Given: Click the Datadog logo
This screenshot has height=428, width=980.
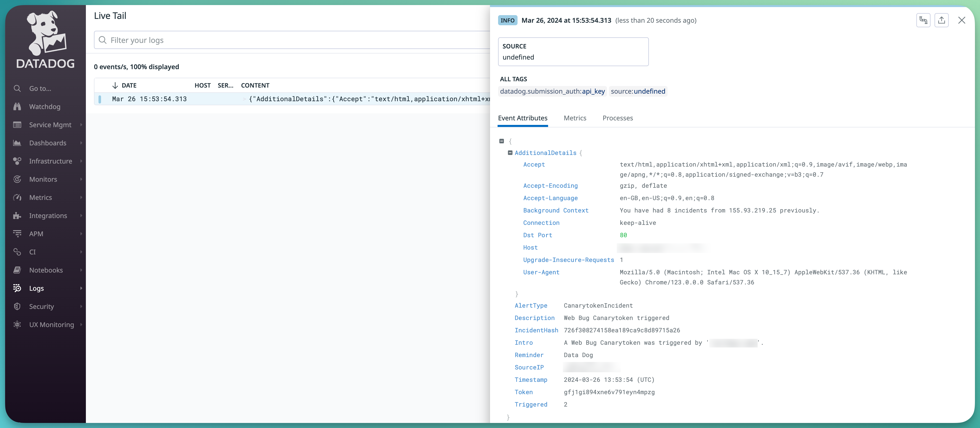Looking at the screenshot, I should [x=46, y=40].
